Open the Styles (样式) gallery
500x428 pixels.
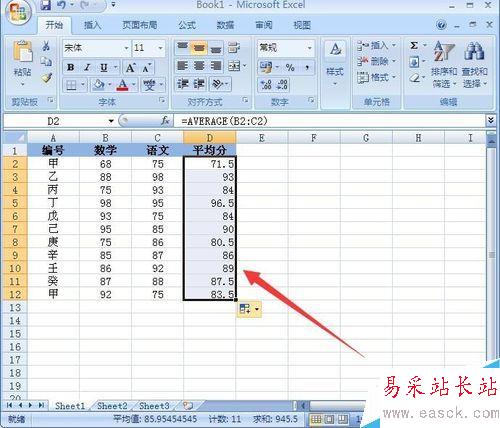[335, 63]
